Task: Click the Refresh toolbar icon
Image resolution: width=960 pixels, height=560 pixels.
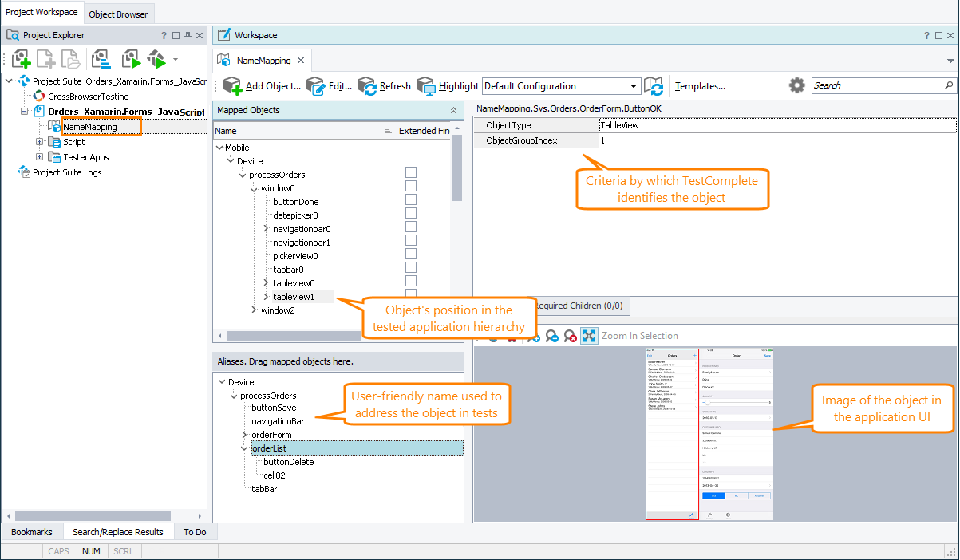Action: (x=367, y=86)
